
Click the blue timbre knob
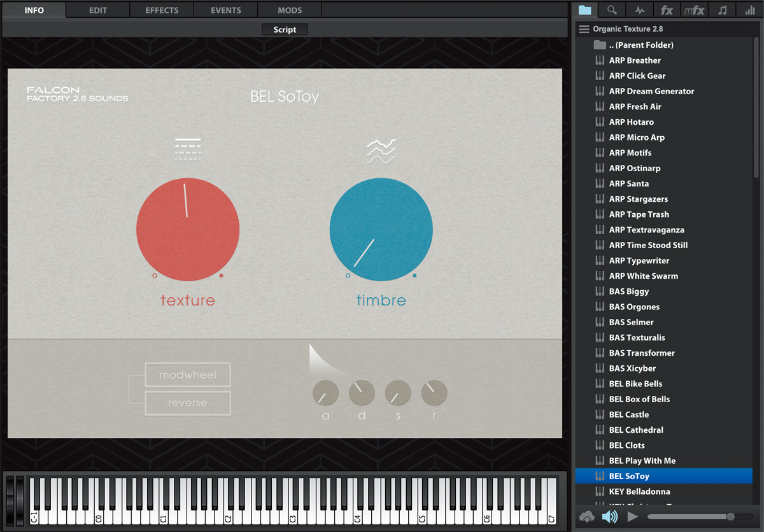pos(381,229)
